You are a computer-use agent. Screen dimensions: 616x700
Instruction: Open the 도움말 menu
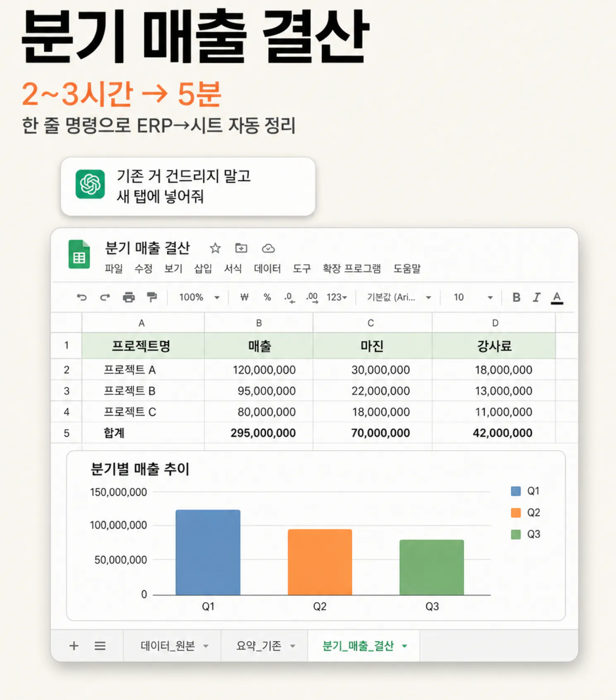[407, 268]
